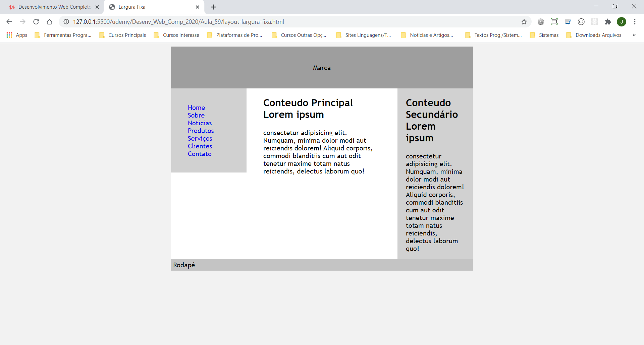Click the Conteudo Principal heading
644x345 pixels.
point(308,109)
